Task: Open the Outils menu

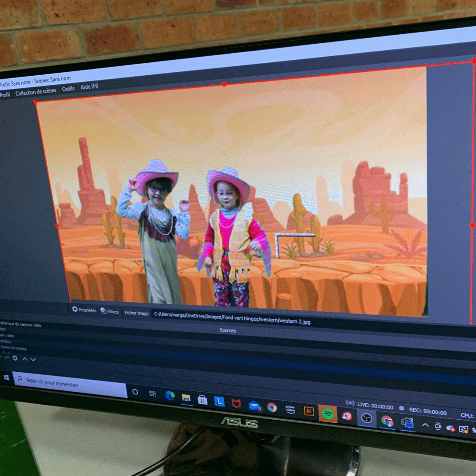Action: pyautogui.click(x=68, y=89)
